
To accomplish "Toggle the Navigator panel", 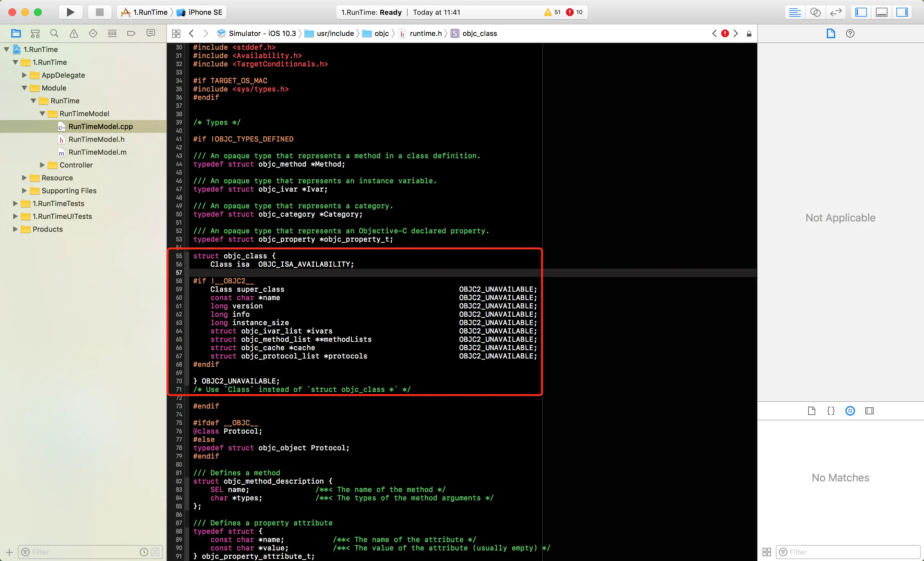I will pyautogui.click(x=861, y=12).
